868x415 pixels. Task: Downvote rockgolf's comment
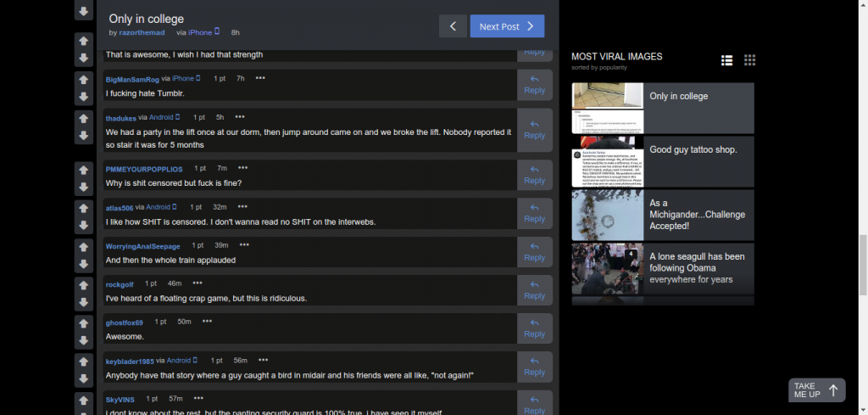tap(84, 302)
